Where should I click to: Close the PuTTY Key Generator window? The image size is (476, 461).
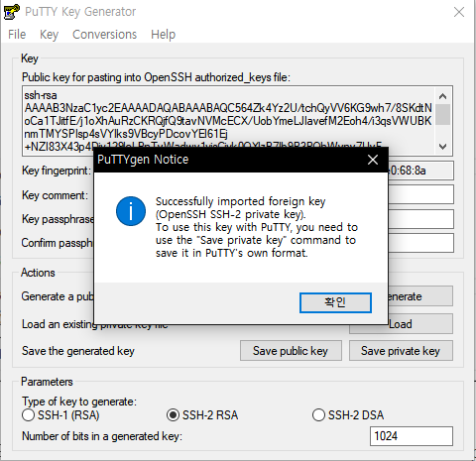pos(459,12)
